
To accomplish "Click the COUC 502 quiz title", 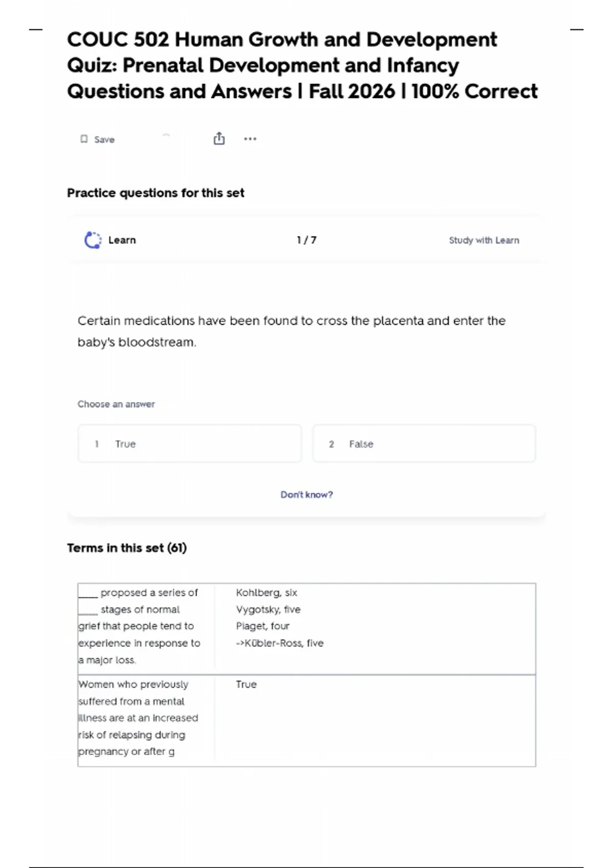I will [x=302, y=65].
